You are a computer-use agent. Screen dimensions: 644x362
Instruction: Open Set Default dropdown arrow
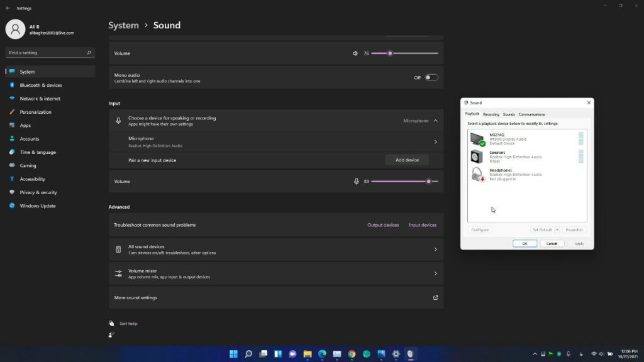(x=557, y=230)
